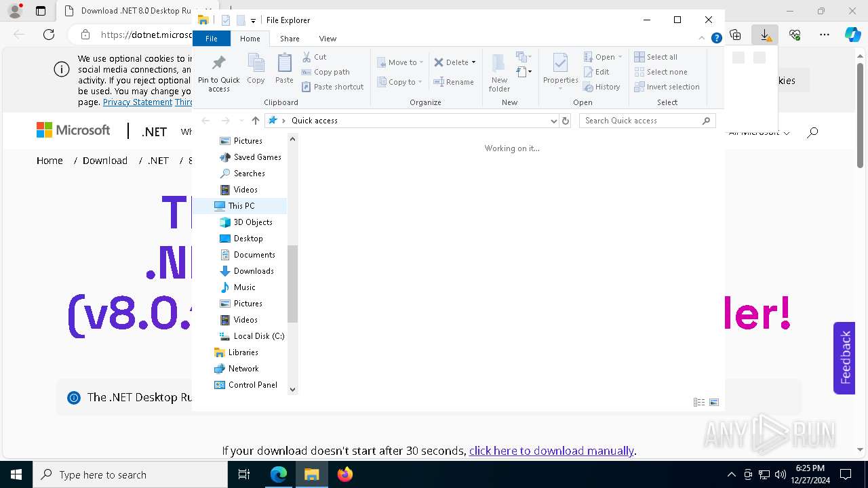Click the Quick access address bar
The image size is (868, 488).
tap(412, 121)
